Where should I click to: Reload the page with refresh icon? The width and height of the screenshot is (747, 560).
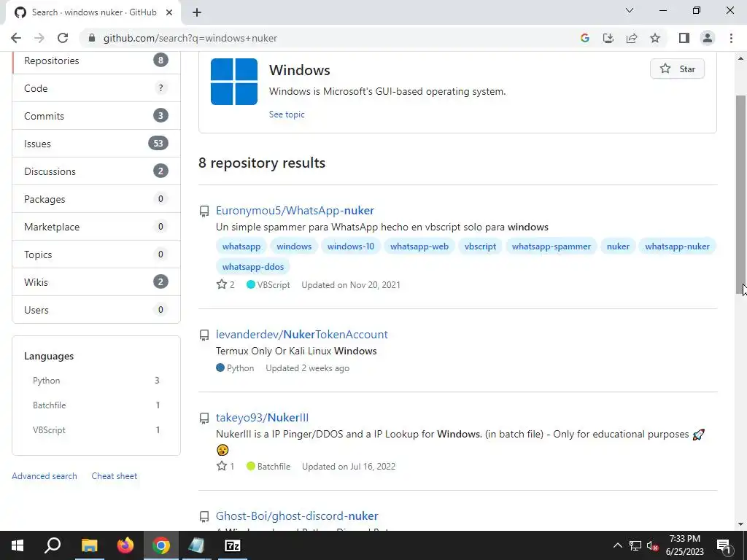coord(63,38)
